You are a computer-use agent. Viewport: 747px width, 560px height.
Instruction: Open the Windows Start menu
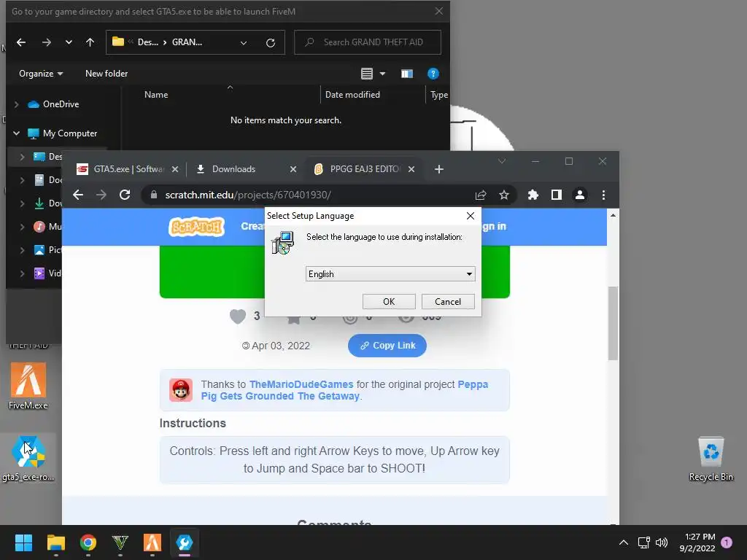23,542
